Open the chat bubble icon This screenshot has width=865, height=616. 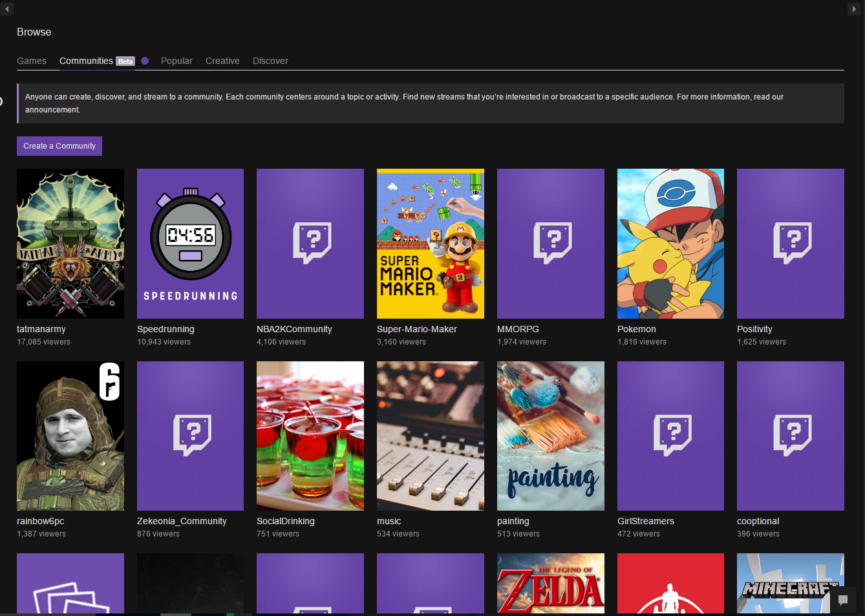843,600
